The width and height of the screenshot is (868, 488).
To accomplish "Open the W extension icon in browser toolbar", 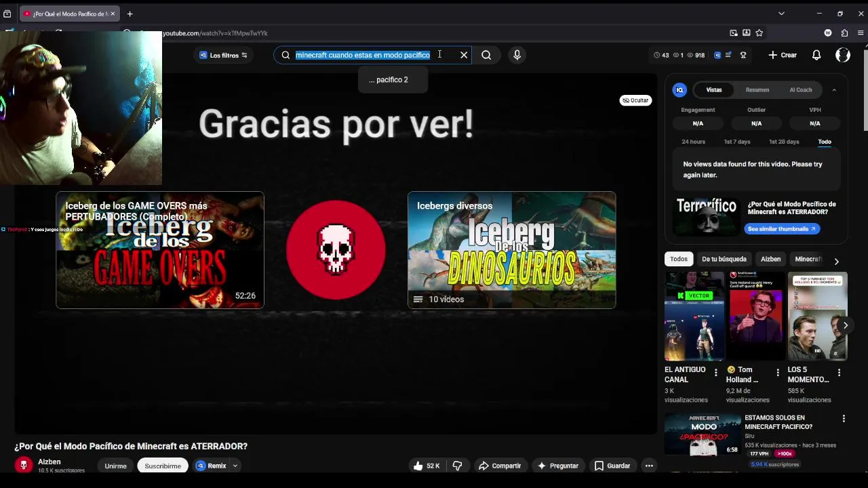I will pos(828,33).
